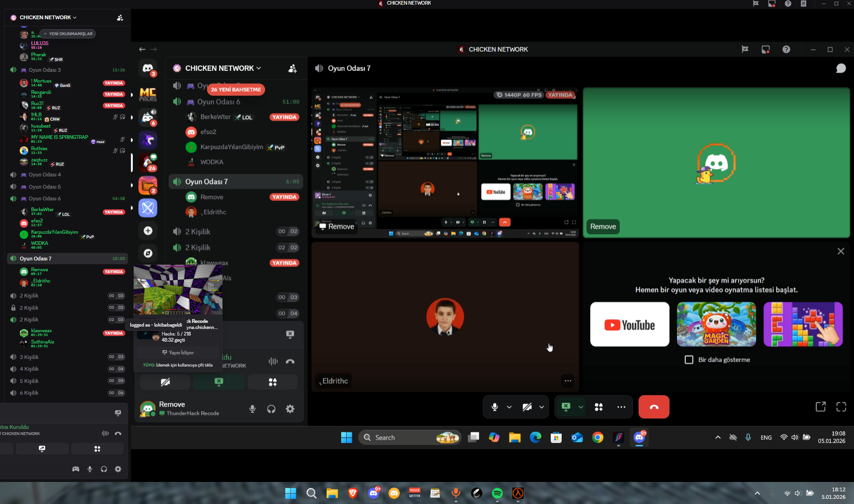Toggle microphone in outer Discord user panel
This screenshot has width=854, height=504.
point(90,469)
